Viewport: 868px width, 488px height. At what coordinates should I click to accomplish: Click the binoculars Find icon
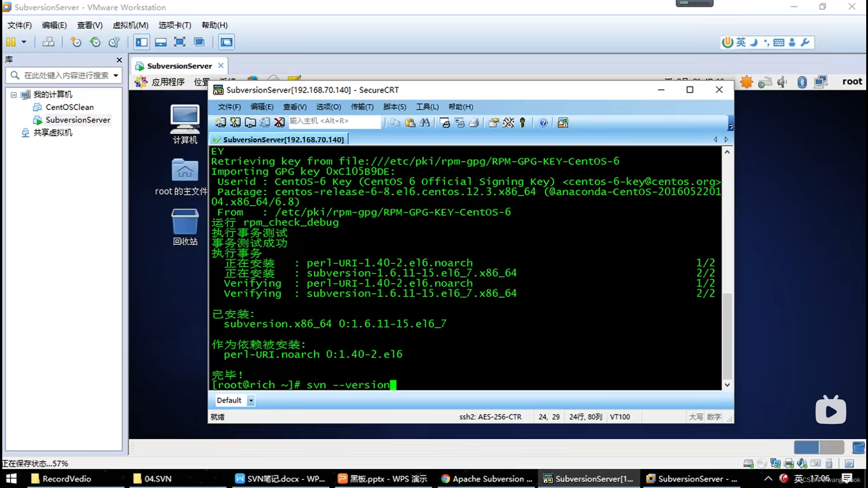pyautogui.click(x=425, y=122)
